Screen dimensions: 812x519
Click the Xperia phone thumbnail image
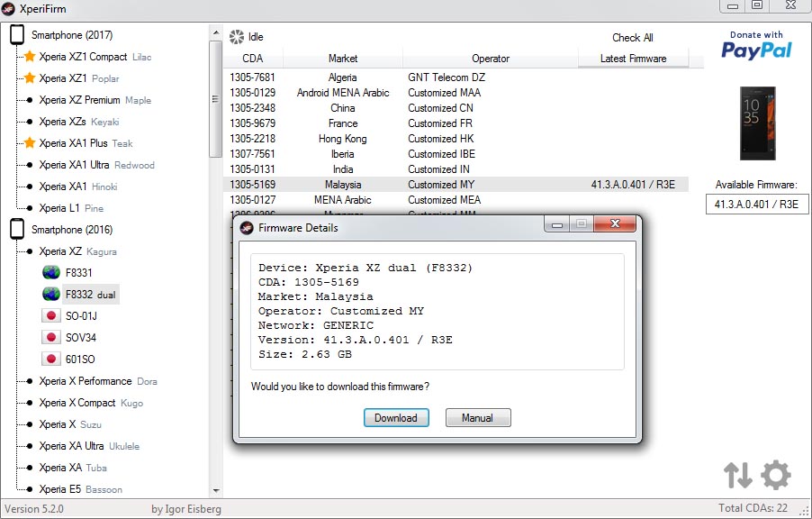coord(758,123)
